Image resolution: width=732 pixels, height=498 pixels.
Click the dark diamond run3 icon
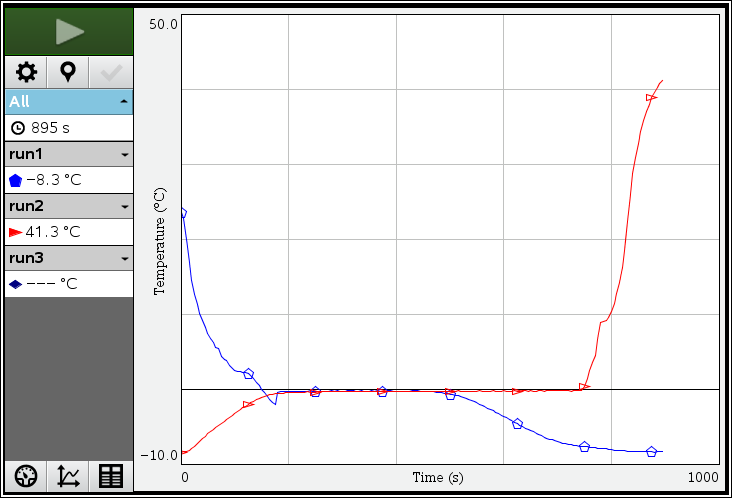pyautogui.click(x=15, y=284)
